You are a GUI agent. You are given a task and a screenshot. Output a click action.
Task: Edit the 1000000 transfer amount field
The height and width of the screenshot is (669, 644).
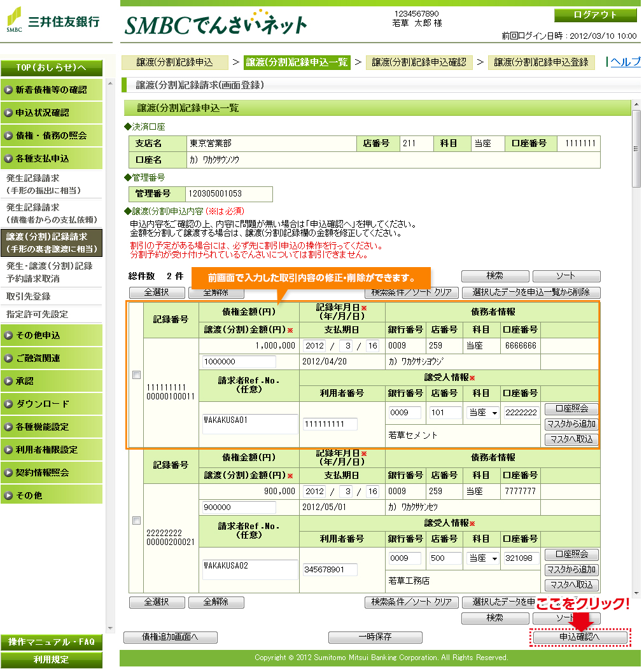click(x=239, y=362)
